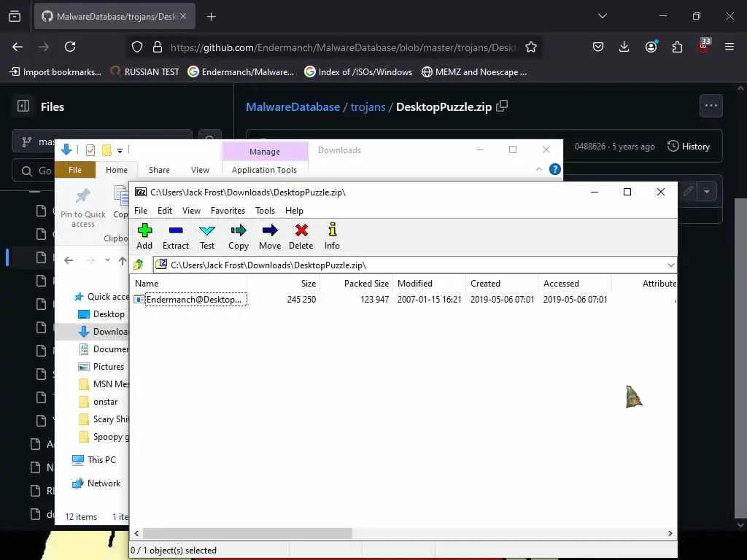Screen dimensions: 747x560
Task: Open the 7-Zip Tools menu
Action: click(265, 211)
